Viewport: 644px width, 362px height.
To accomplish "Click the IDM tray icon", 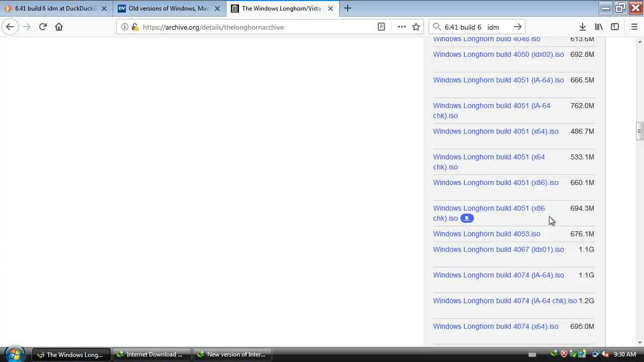I will click(554, 354).
